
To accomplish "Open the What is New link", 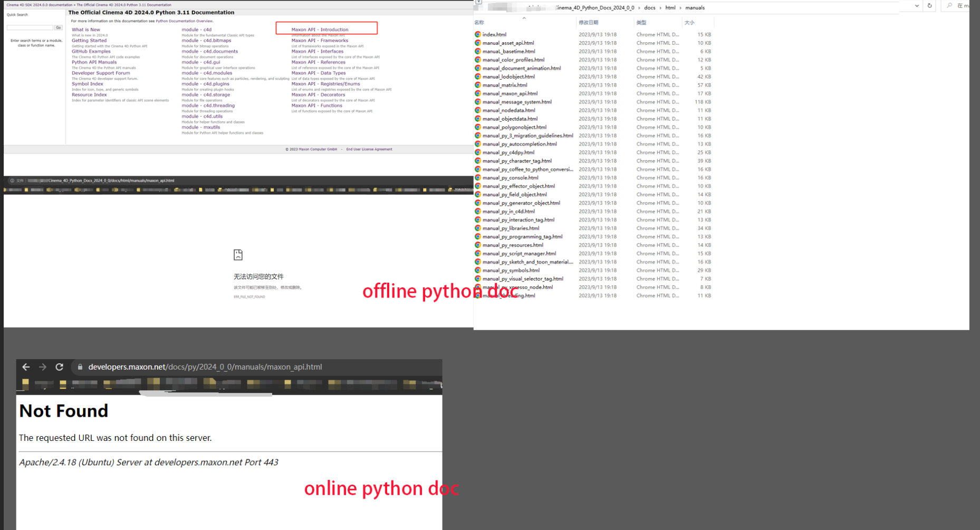I will click(86, 30).
